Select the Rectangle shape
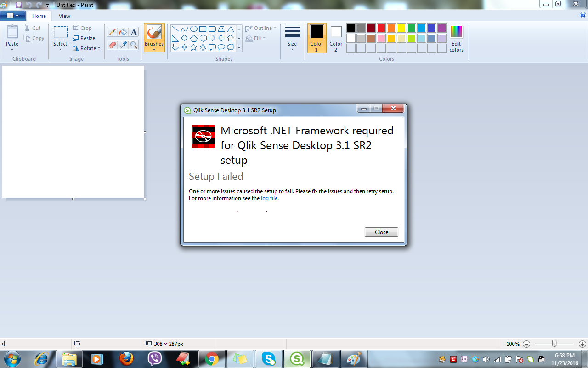Screen dimensions: 588x368 (x=203, y=29)
